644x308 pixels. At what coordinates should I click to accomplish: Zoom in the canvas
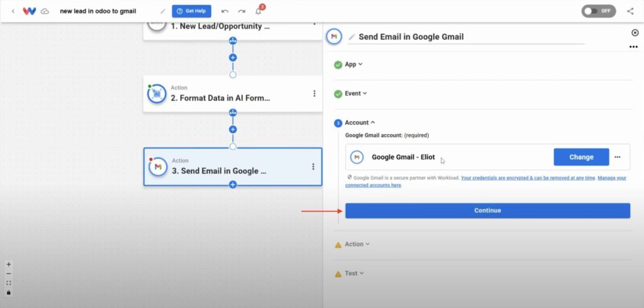[9, 265]
